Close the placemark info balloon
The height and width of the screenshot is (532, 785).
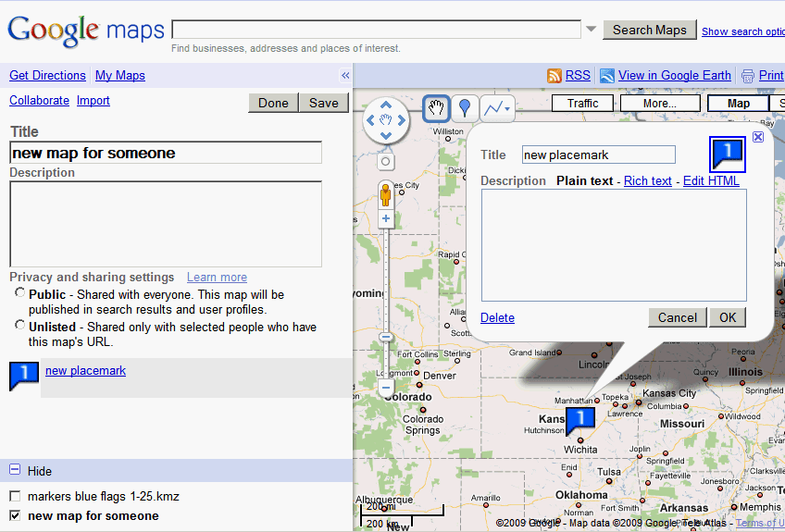(x=758, y=137)
